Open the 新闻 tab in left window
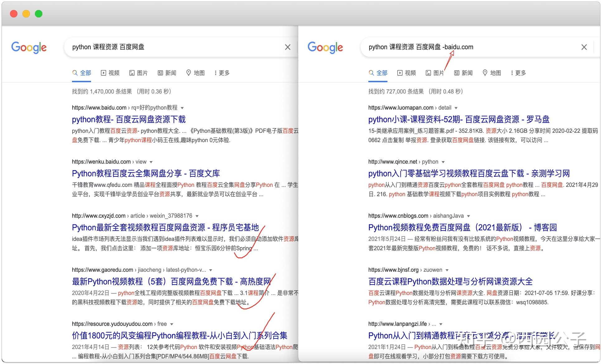This screenshot has height=364, width=602. click(x=167, y=73)
